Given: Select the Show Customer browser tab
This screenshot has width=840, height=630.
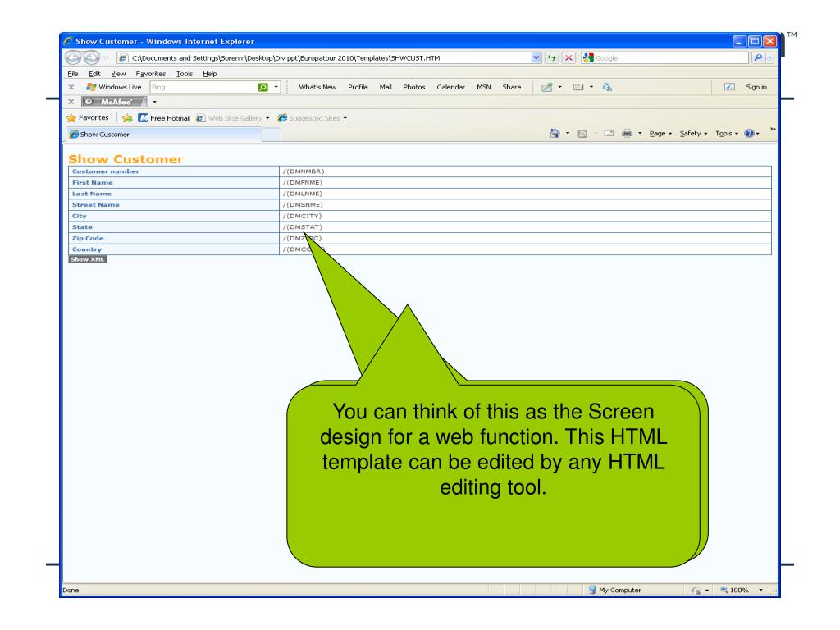Looking at the screenshot, I should [x=163, y=134].
